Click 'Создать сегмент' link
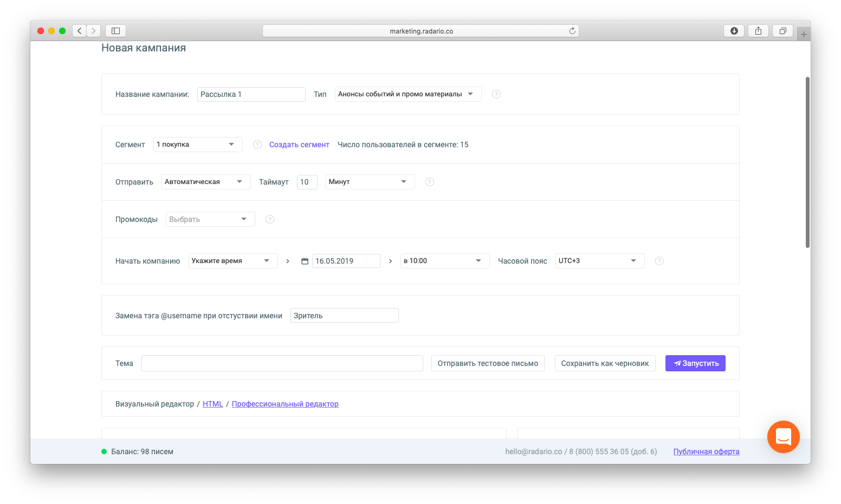The height and width of the screenshot is (504, 841). tap(299, 145)
